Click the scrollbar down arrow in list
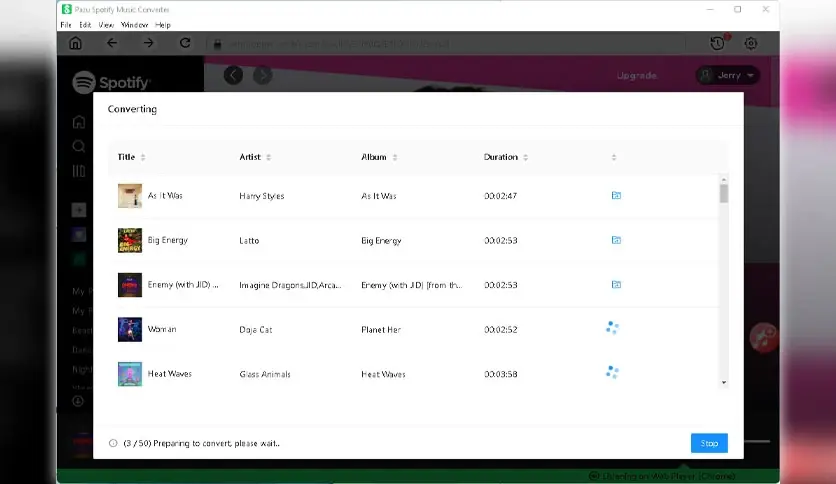 click(x=724, y=382)
